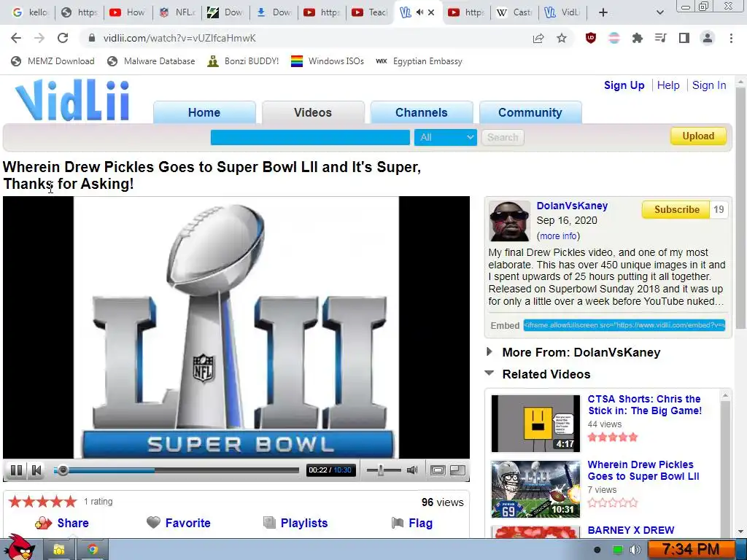
Task: Open the tab search dropdown chevron
Action: (x=659, y=12)
